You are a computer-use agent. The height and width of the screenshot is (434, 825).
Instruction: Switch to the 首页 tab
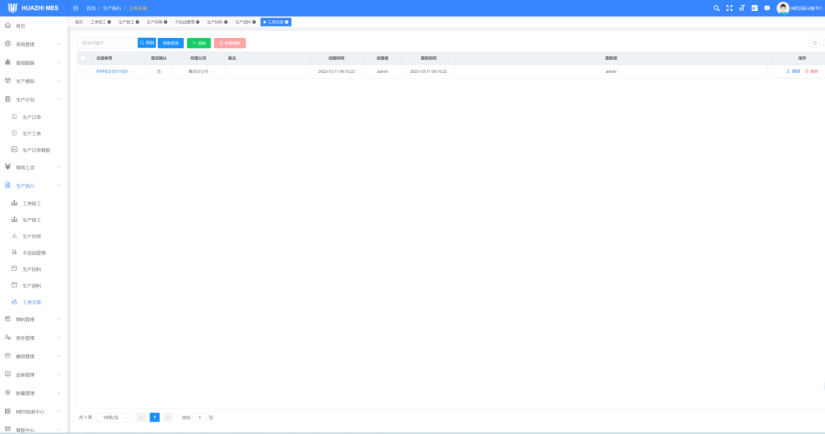79,21
